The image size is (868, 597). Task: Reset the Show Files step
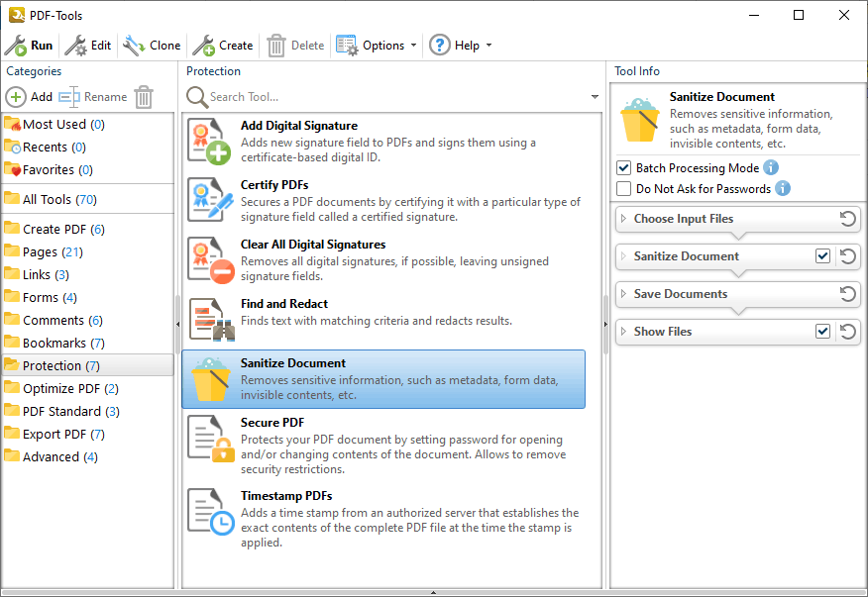pyautogui.click(x=847, y=332)
